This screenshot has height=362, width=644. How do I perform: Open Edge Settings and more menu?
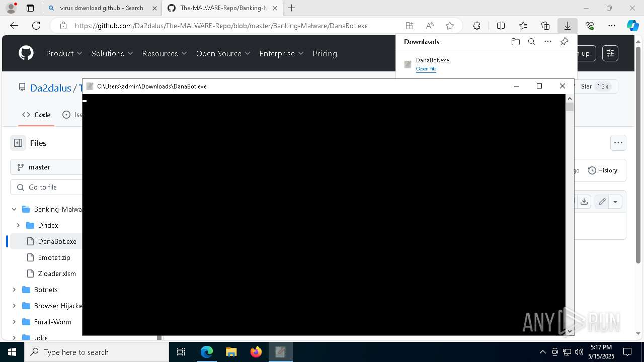click(612, 26)
